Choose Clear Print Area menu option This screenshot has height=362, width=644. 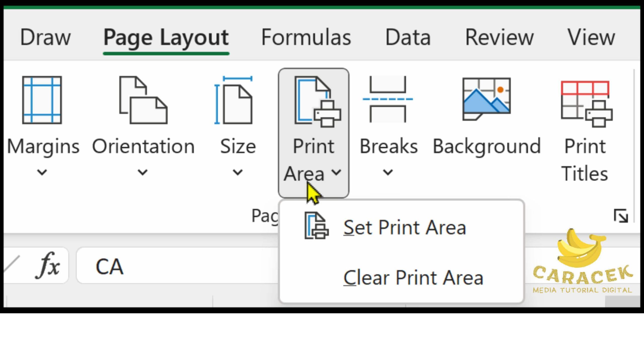pyautogui.click(x=413, y=278)
